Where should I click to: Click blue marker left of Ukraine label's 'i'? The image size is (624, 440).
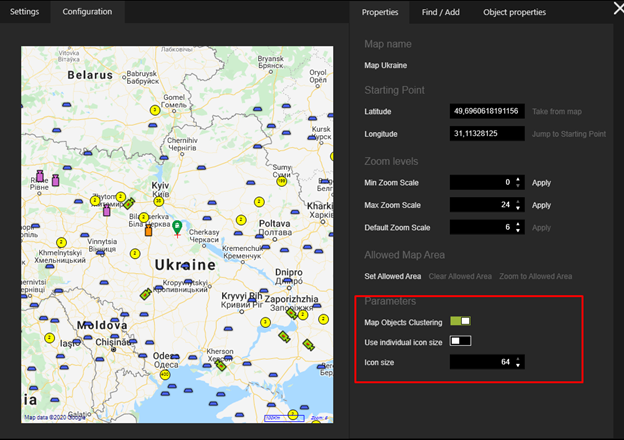185,266
